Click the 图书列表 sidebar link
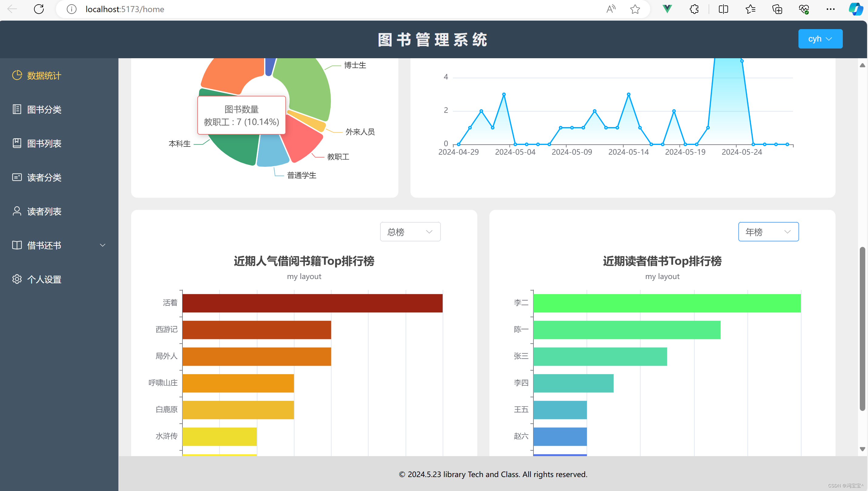The width and height of the screenshot is (868, 491). click(x=44, y=144)
